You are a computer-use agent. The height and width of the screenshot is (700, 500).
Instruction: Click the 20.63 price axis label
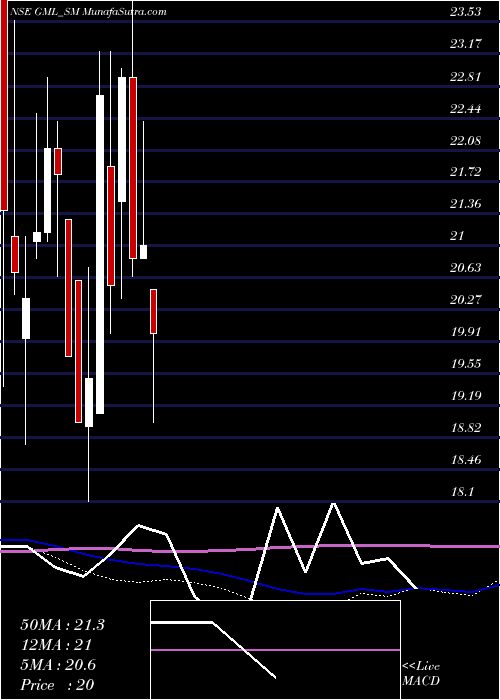click(x=466, y=268)
